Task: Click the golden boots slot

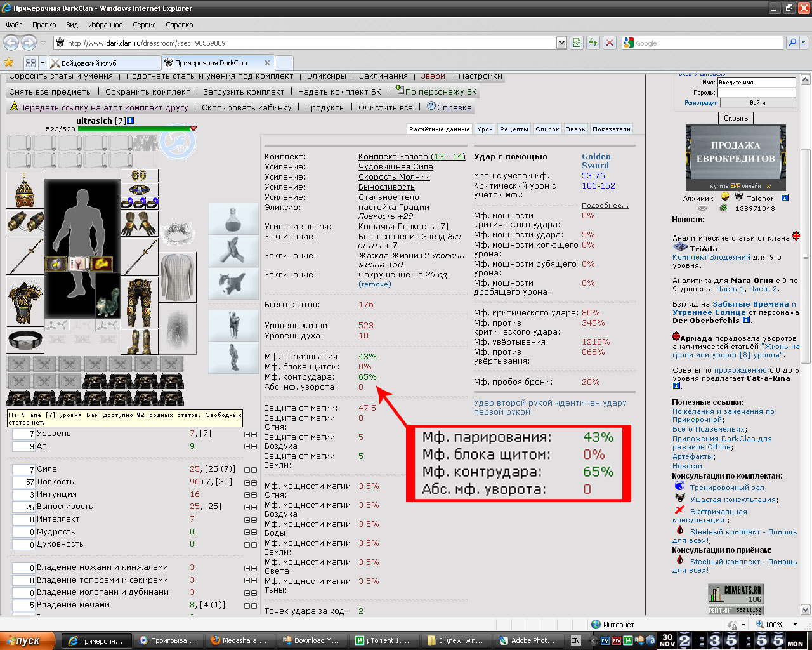Action: pos(140,342)
